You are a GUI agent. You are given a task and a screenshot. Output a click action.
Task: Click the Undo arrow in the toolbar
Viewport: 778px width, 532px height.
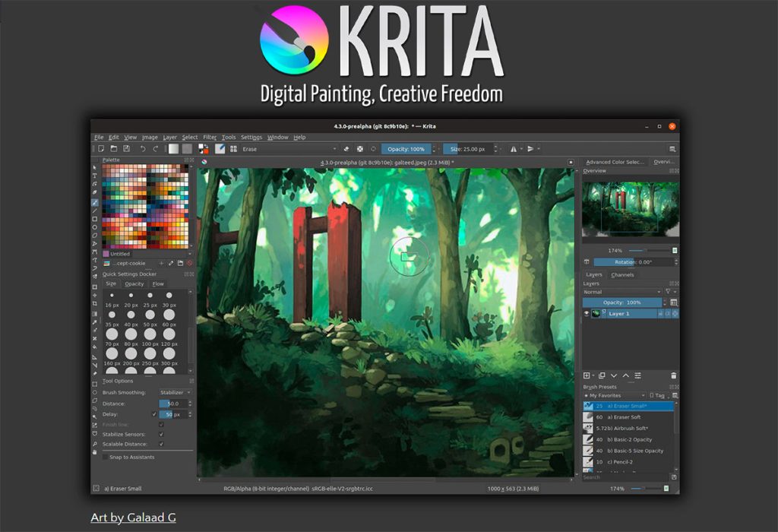(x=142, y=149)
